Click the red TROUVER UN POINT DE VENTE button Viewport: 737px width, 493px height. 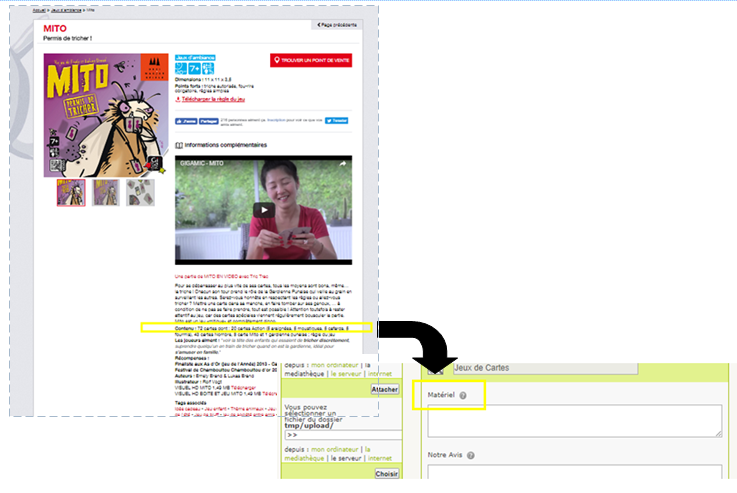(x=311, y=61)
